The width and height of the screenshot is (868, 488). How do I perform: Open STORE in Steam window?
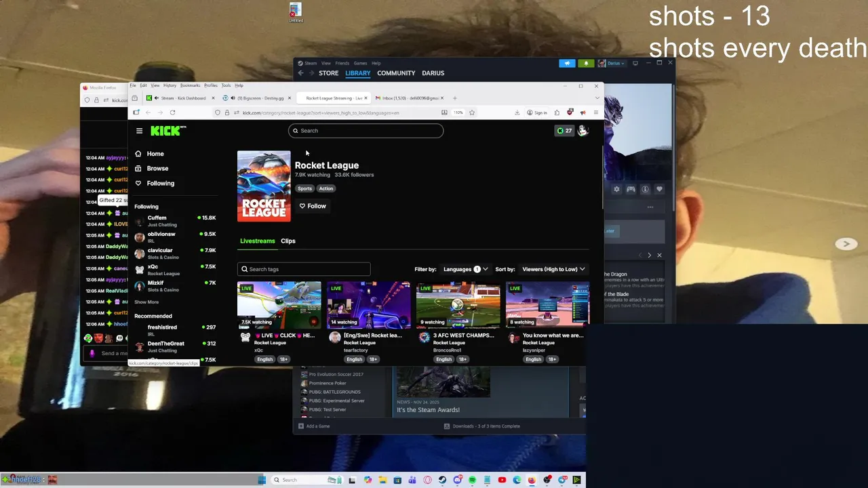click(x=329, y=73)
